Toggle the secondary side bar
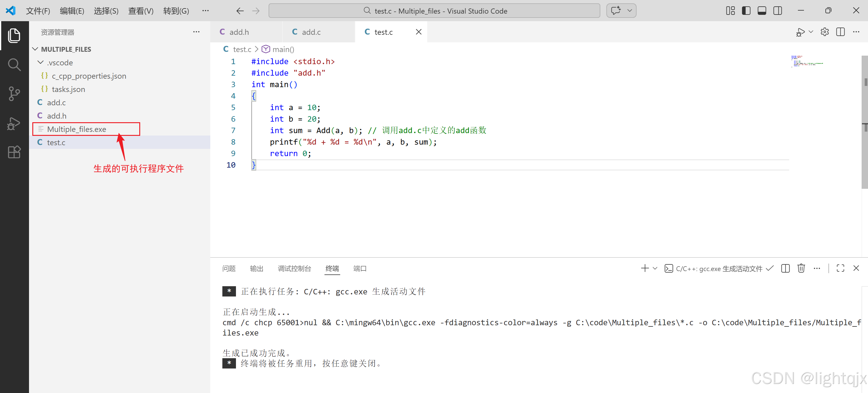This screenshot has height=393, width=868. pyautogui.click(x=778, y=11)
